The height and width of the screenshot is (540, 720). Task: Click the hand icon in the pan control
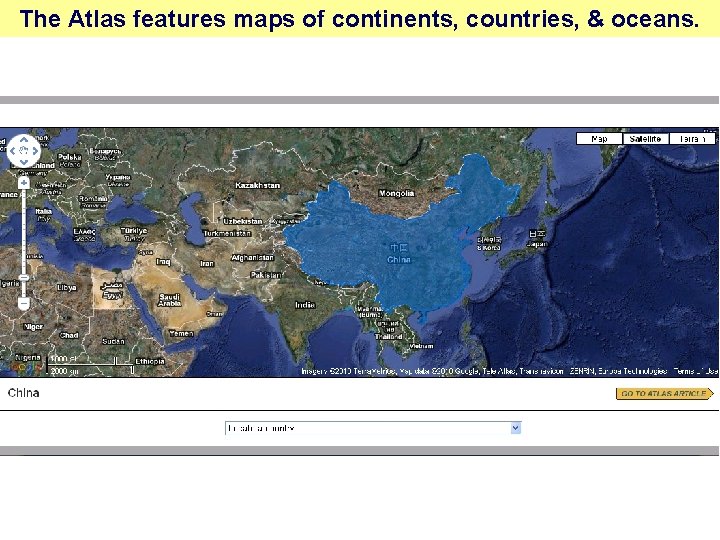point(24,151)
